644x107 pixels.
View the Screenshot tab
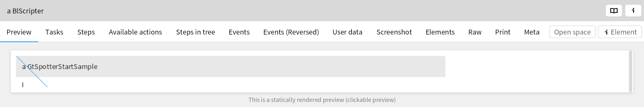(x=394, y=32)
